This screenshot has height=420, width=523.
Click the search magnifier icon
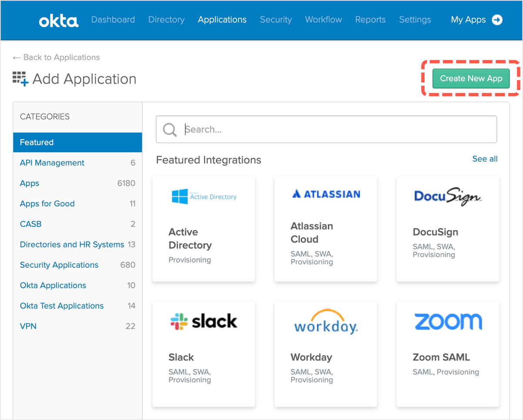(x=170, y=129)
